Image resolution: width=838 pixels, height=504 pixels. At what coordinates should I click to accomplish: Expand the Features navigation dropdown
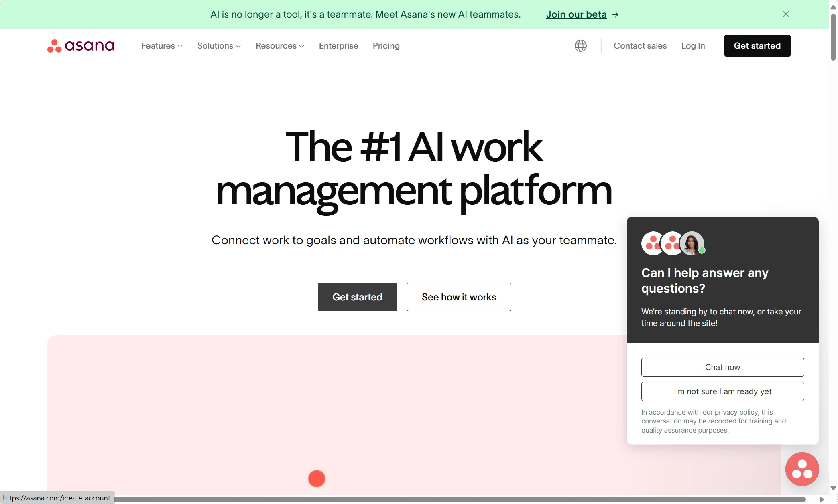point(161,45)
